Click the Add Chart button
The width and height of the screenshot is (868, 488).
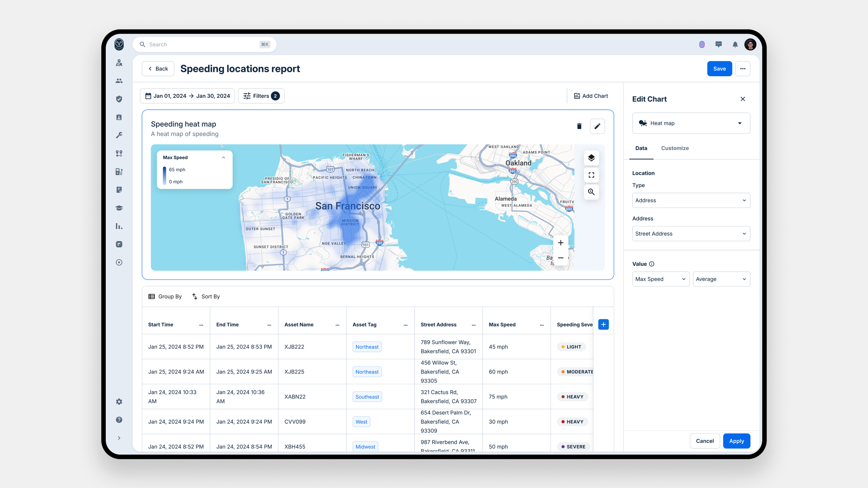[591, 96]
